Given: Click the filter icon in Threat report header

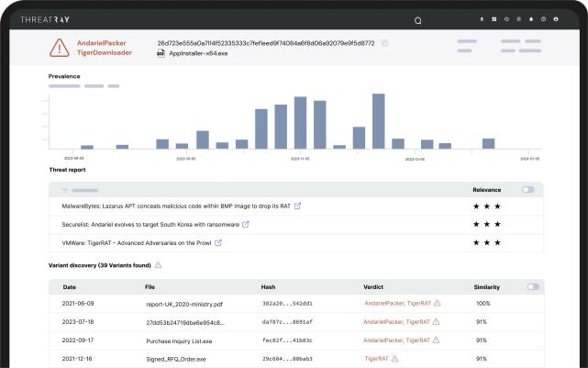Looking at the screenshot, I should click(x=65, y=190).
